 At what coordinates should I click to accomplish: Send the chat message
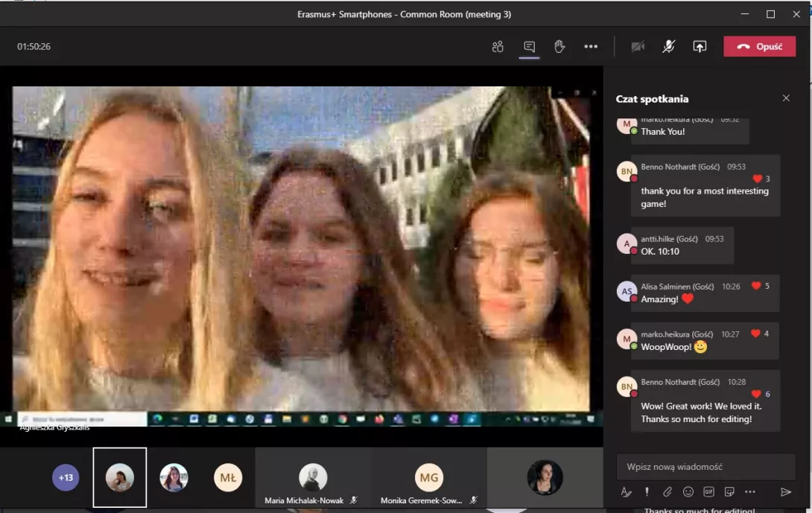tap(785, 492)
